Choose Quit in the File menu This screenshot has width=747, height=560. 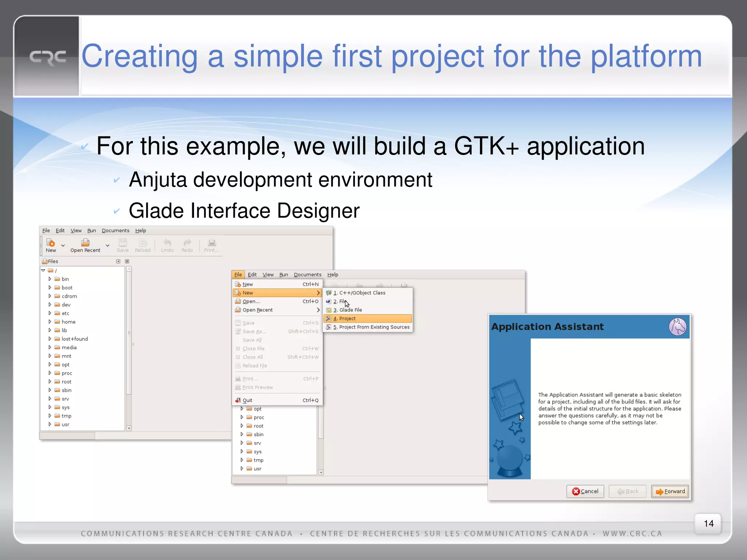pos(277,400)
